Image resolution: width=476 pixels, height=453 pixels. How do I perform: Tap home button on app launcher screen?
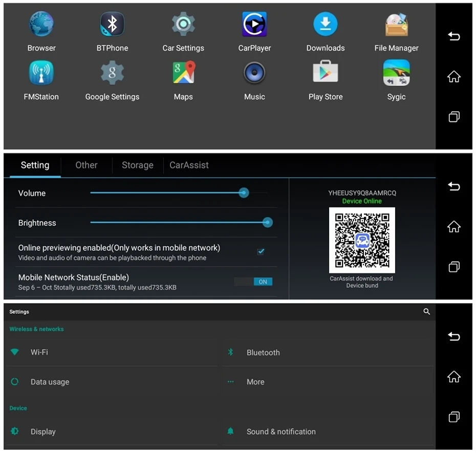tap(454, 76)
